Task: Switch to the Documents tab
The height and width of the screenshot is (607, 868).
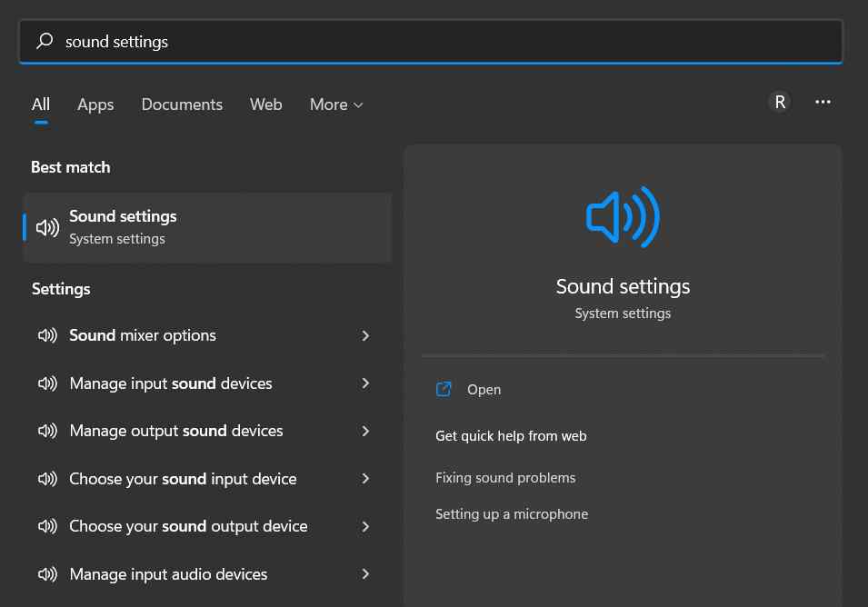Action: click(182, 104)
